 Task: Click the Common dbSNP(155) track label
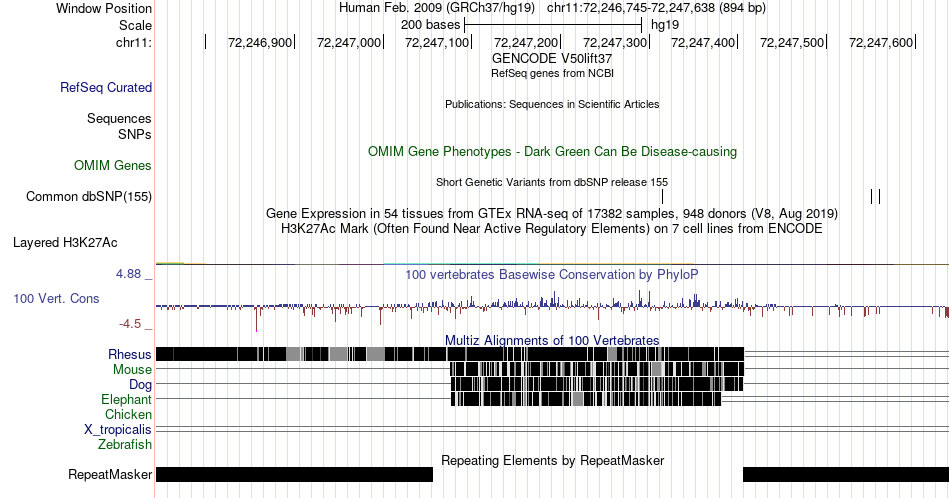pyautogui.click(x=89, y=196)
